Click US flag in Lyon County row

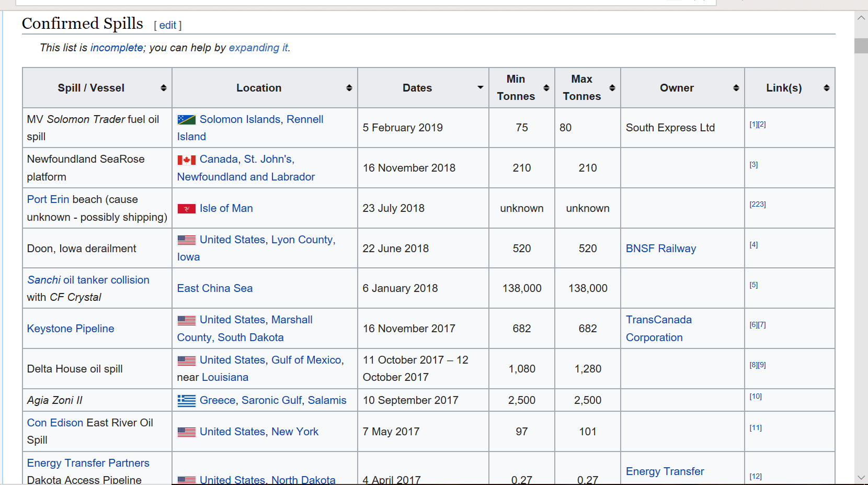click(186, 240)
